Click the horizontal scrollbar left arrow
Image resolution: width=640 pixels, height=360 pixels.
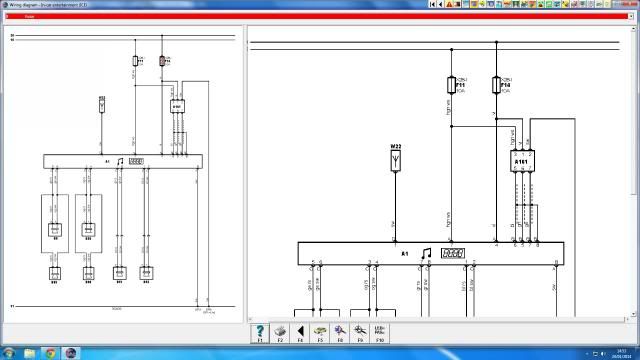tap(250, 319)
